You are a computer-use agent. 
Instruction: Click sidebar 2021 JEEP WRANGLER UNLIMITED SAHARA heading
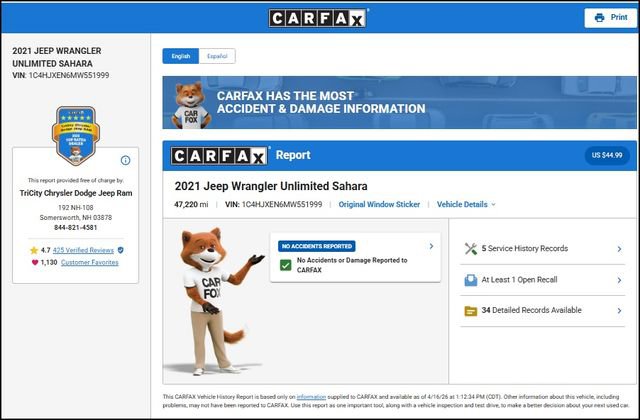coord(57,57)
